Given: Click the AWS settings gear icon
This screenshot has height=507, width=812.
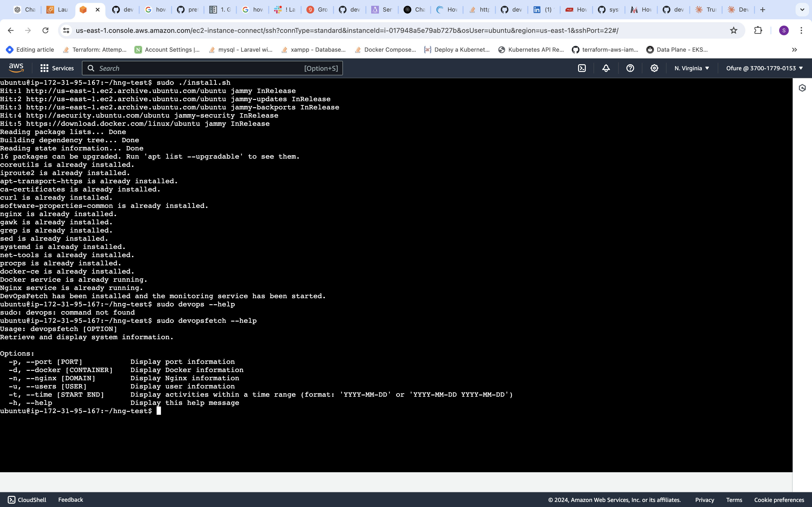Looking at the screenshot, I should tap(654, 68).
